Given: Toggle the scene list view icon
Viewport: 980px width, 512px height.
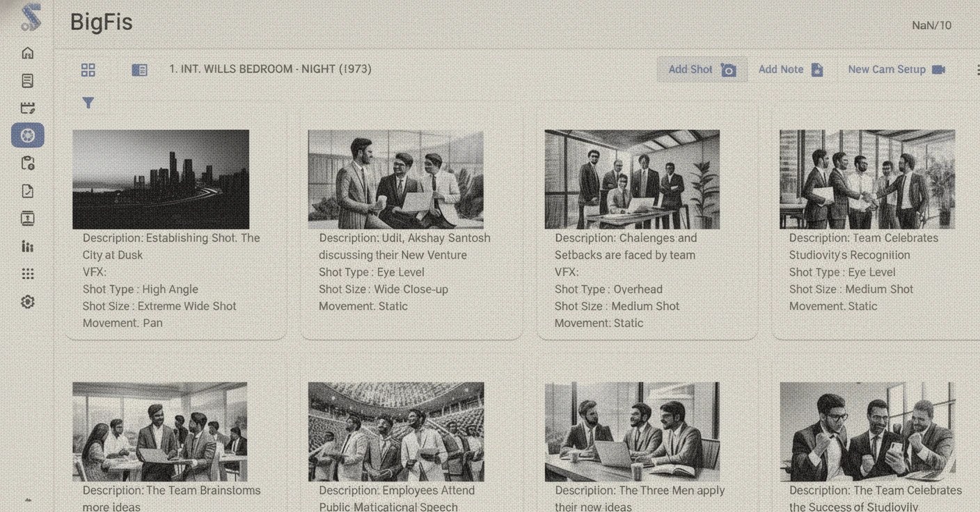Looking at the screenshot, I should click(x=139, y=69).
